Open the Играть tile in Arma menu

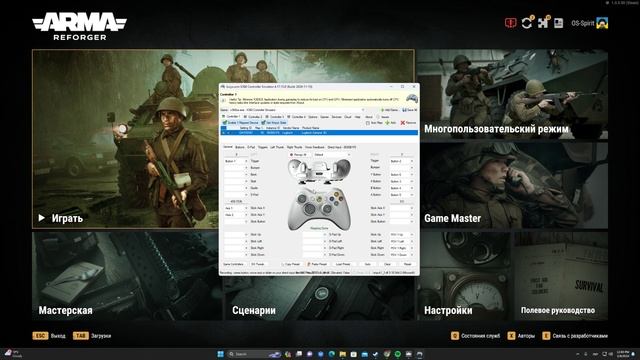223,139
